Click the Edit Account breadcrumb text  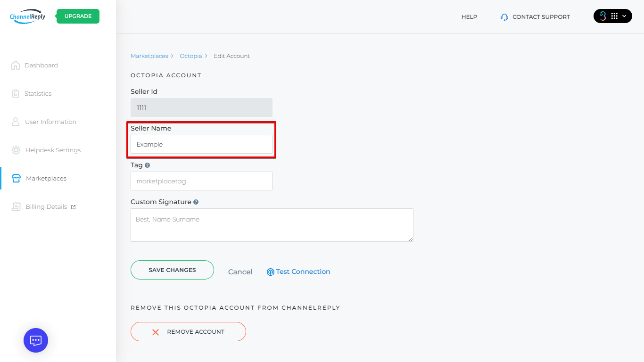tap(232, 56)
